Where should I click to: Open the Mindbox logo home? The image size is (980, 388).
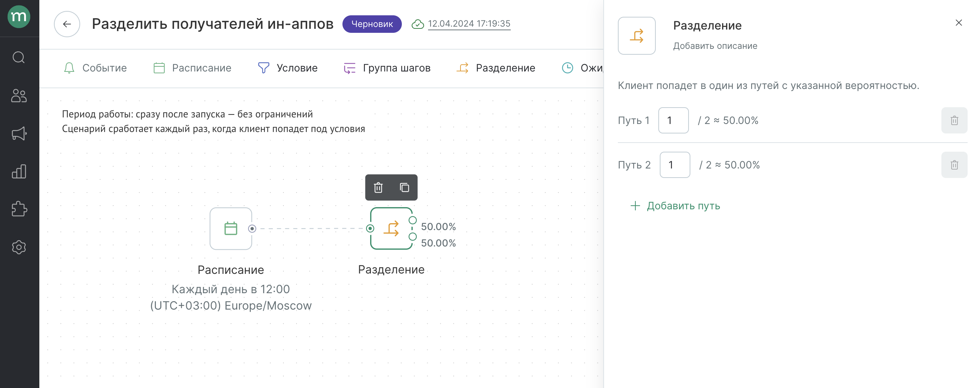click(19, 17)
